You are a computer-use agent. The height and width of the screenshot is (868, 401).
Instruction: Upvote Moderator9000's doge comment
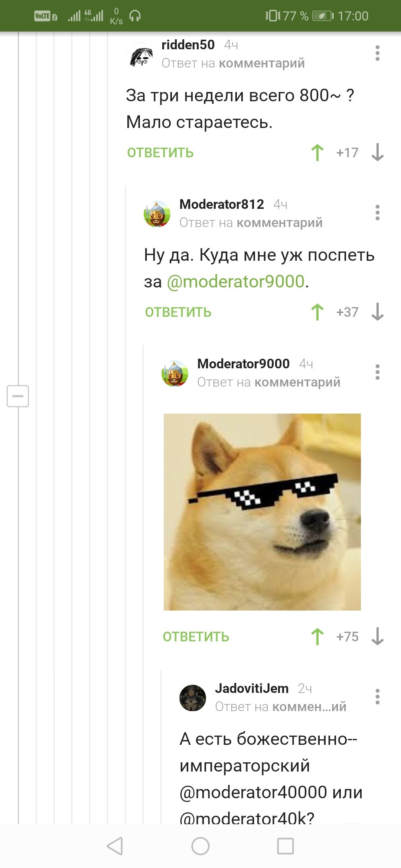317,637
